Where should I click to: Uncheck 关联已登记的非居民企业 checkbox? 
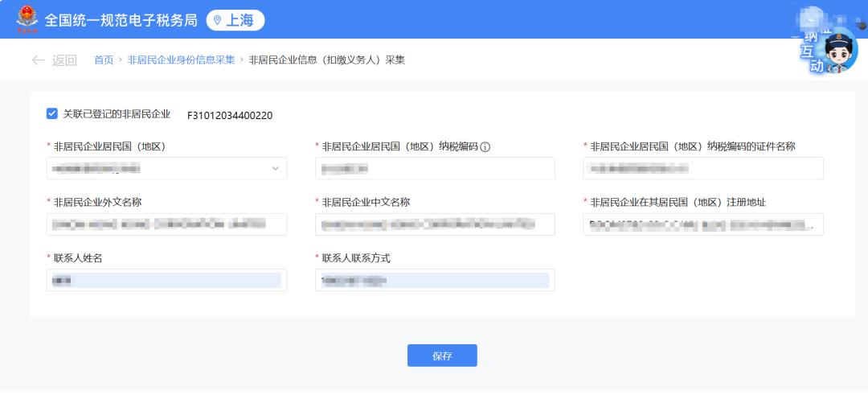tap(52, 114)
